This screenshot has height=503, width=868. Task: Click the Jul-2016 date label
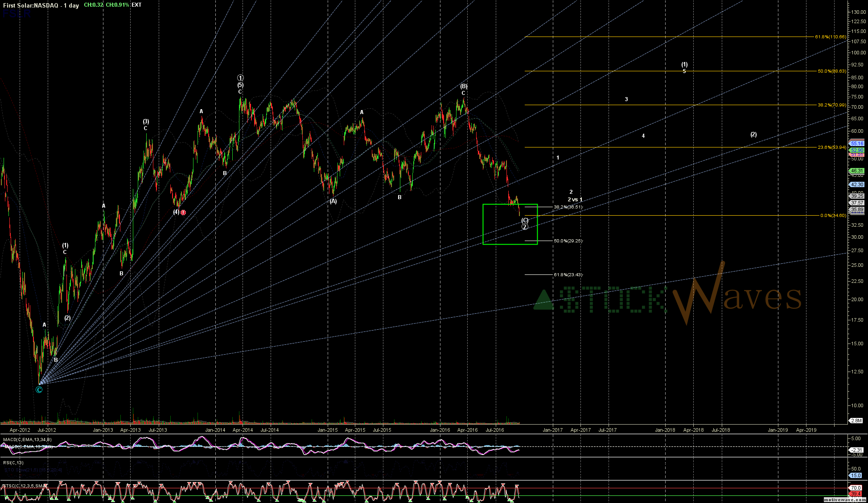pos(495,430)
